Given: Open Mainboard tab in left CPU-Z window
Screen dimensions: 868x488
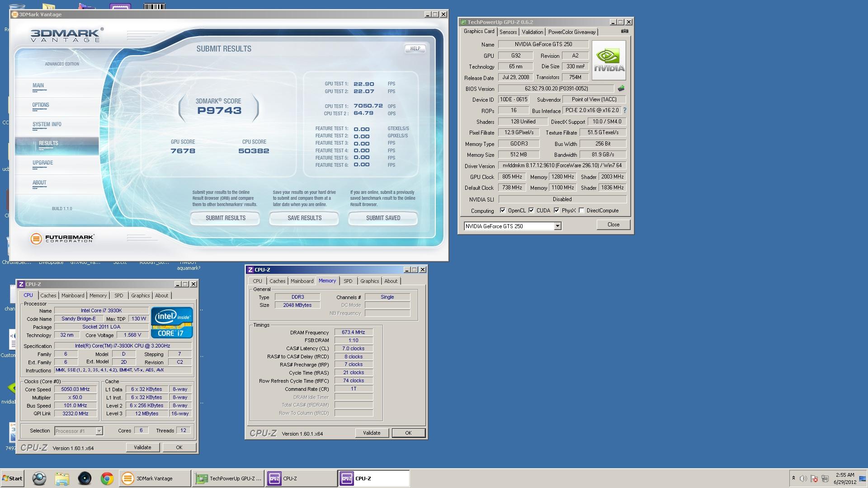Looking at the screenshot, I should pyautogui.click(x=73, y=296).
